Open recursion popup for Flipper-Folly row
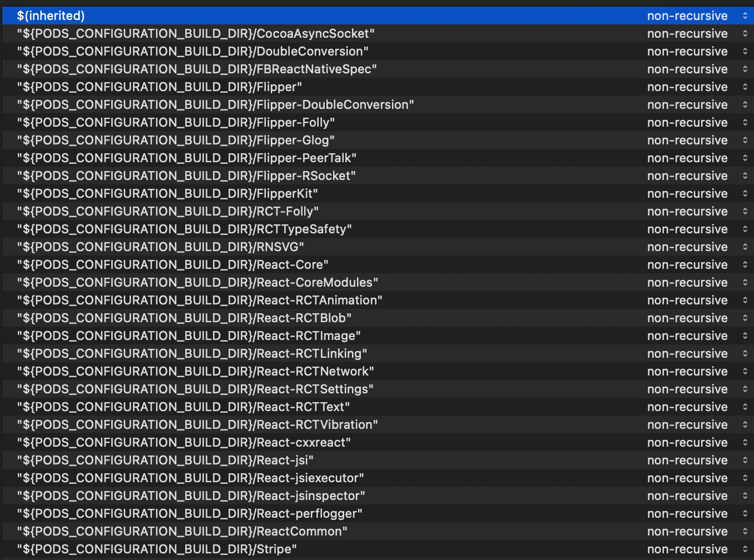The width and height of the screenshot is (754, 560). [698, 122]
